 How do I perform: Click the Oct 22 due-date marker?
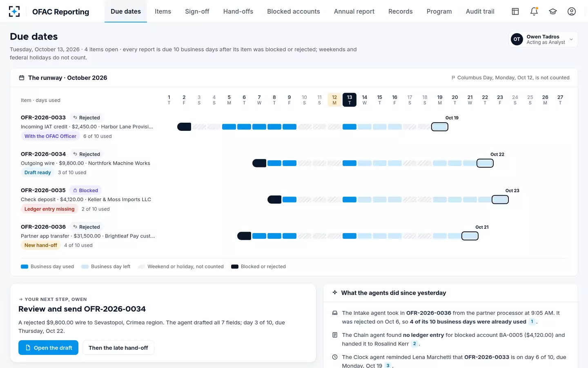click(x=485, y=163)
